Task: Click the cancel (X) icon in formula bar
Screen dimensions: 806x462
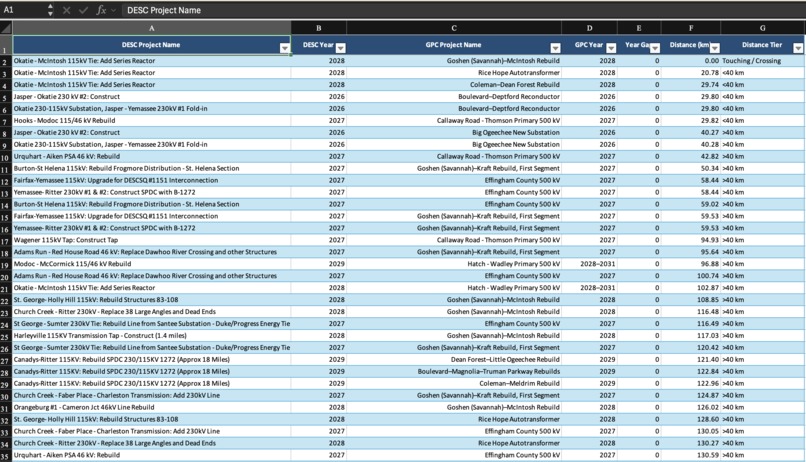Action: 66,10
